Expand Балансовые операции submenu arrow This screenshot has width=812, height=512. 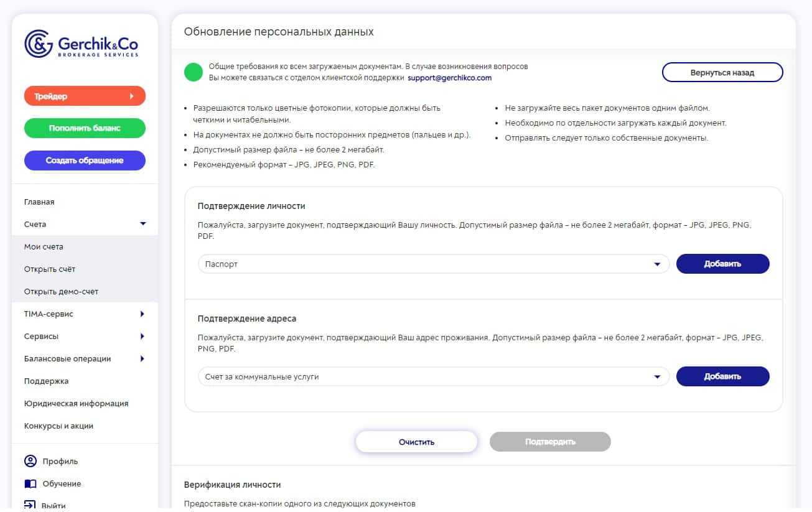click(x=142, y=359)
